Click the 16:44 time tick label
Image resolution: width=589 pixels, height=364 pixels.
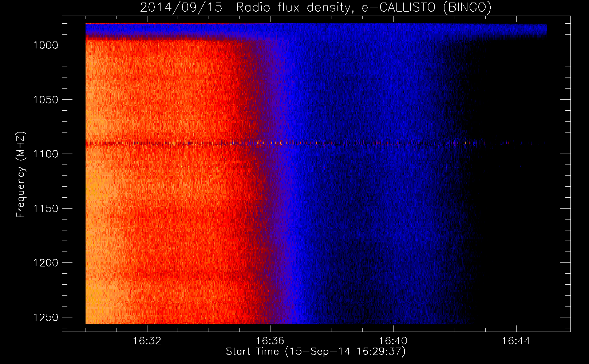(516, 341)
